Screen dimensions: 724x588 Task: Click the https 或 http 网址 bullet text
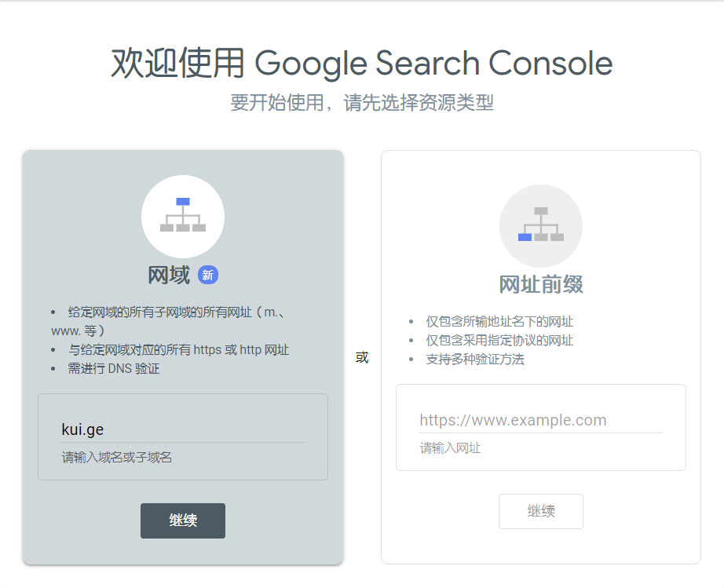click(178, 350)
